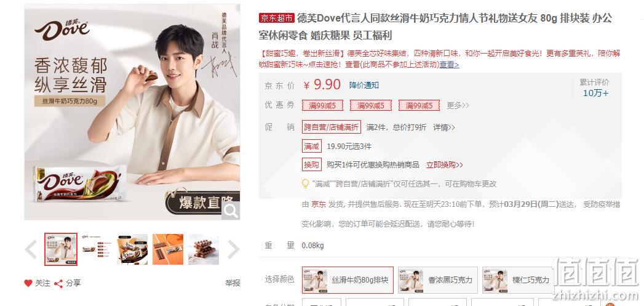Screen dimensions: 644x306
Task: Show previous thumbnails with left arrow
Action: [31, 249]
